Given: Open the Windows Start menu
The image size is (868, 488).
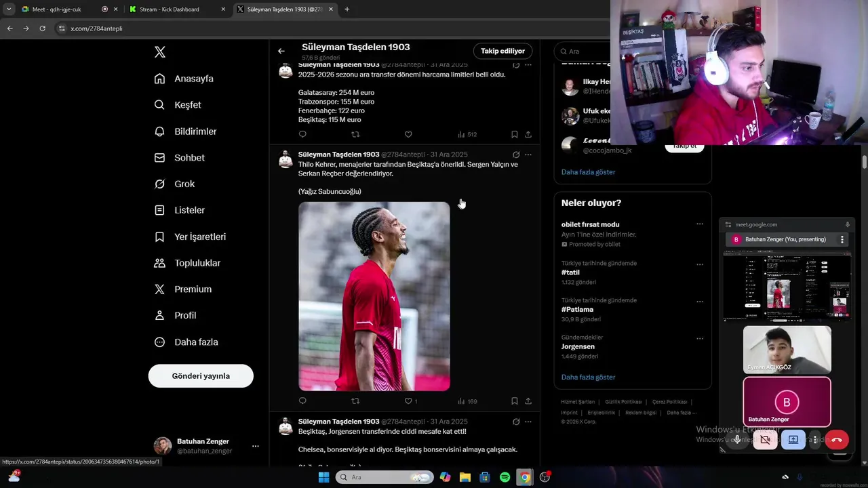Looking at the screenshot, I should coord(324,477).
